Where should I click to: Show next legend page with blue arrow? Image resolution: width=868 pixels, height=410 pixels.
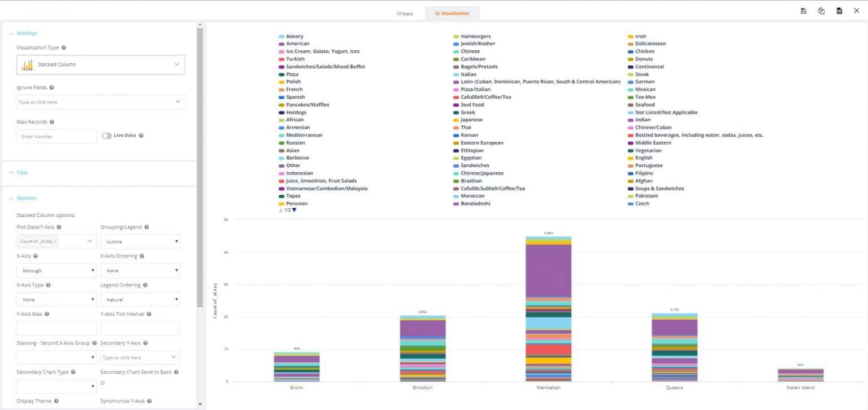coord(293,210)
